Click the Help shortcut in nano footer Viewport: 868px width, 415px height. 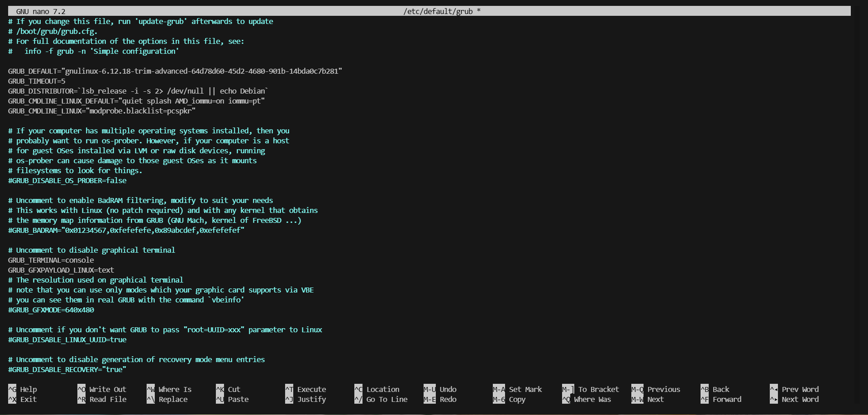click(x=23, y=389)
